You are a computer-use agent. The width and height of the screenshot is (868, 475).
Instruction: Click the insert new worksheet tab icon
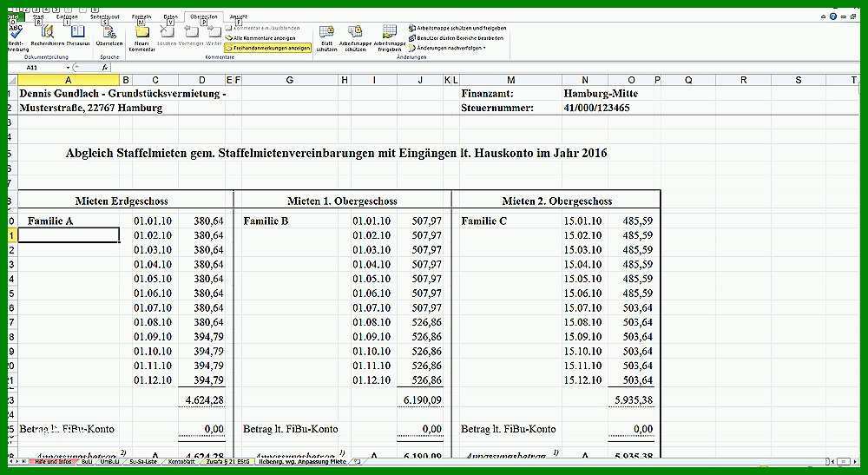[x=357, y=461]
